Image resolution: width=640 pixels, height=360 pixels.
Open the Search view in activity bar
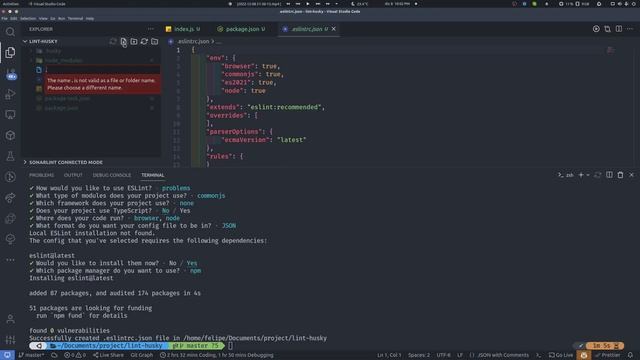(10, 32)
